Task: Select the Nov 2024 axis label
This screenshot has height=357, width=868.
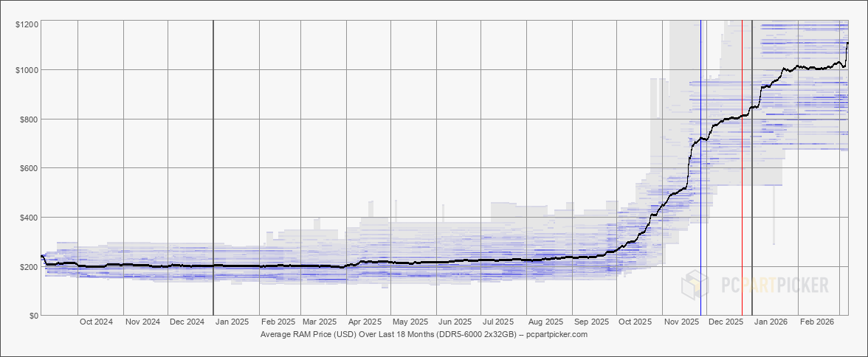Action: coord(142,322)
